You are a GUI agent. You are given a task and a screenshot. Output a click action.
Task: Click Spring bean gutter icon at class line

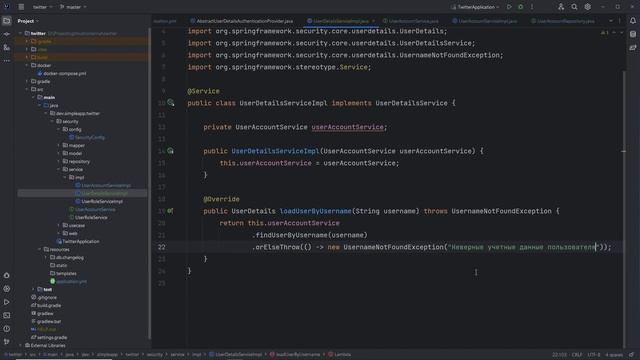171,103
